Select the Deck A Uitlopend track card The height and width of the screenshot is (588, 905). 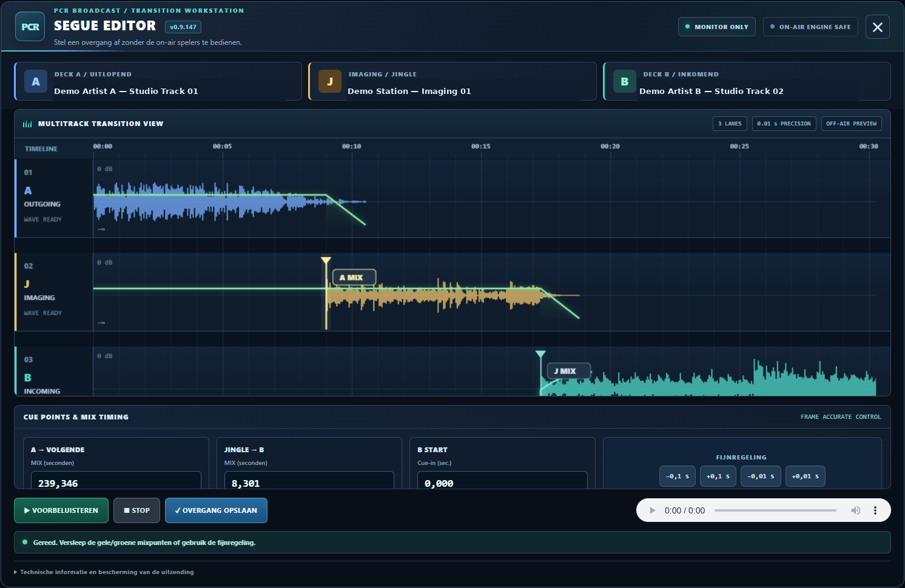tap(158, 81)
